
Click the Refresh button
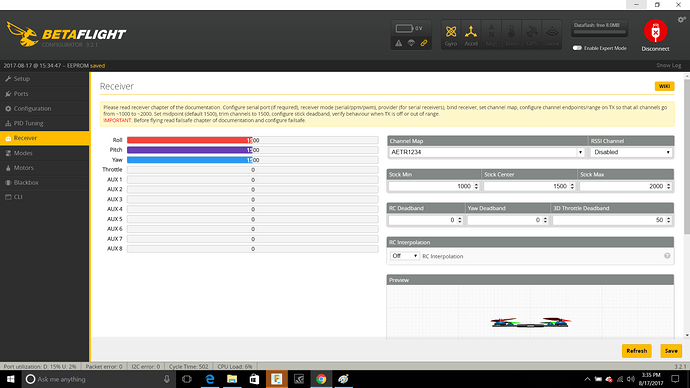[x=636, y=351]
